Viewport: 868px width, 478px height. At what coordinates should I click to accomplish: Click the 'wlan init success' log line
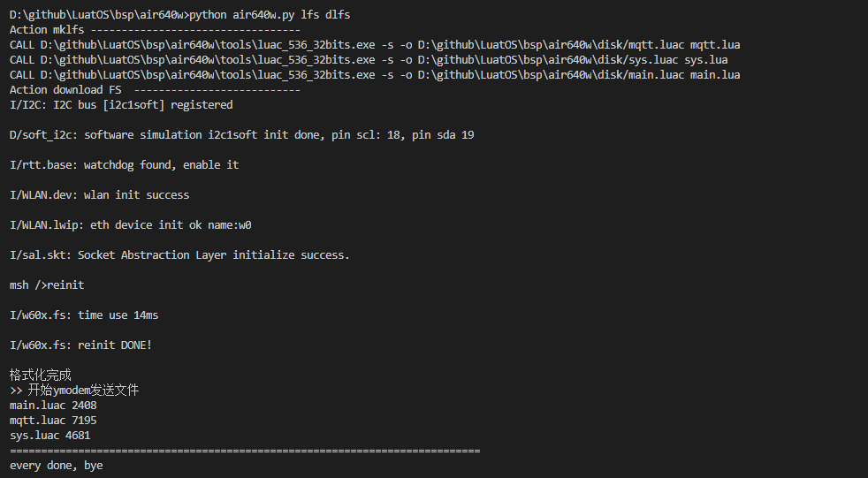click(x=99, y=195)
